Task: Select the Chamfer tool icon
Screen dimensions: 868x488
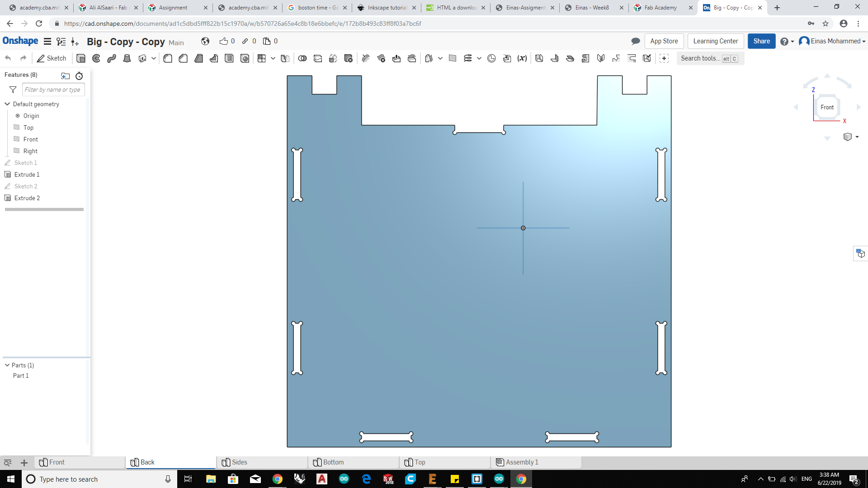Action: pyautogui.click(x=183, y=58)
